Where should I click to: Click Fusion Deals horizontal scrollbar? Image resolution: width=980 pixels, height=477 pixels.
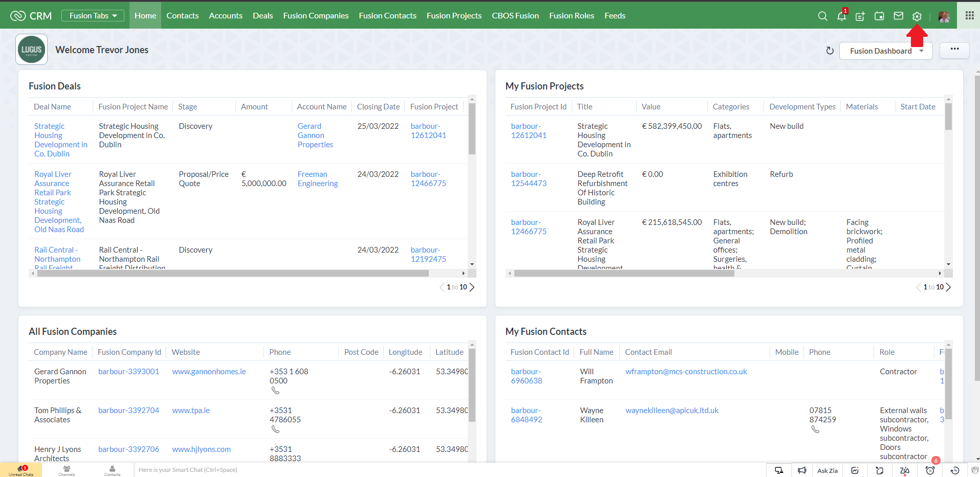[233, 274]
